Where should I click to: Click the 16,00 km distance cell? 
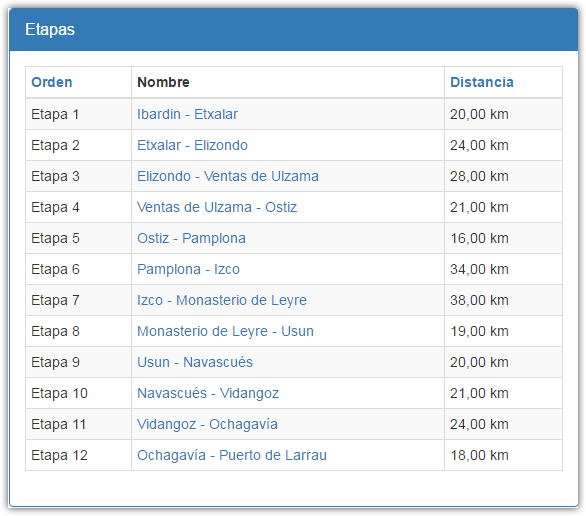tap(503, 238)
